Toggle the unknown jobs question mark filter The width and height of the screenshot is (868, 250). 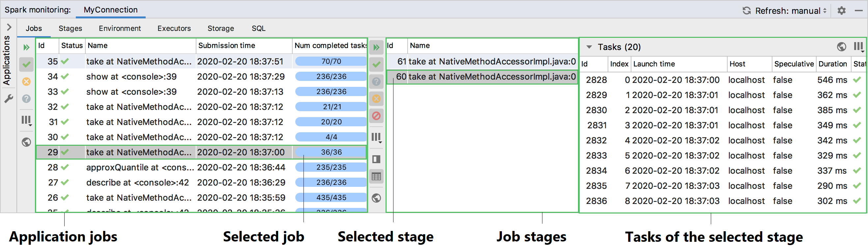click(x=26, y=99)
